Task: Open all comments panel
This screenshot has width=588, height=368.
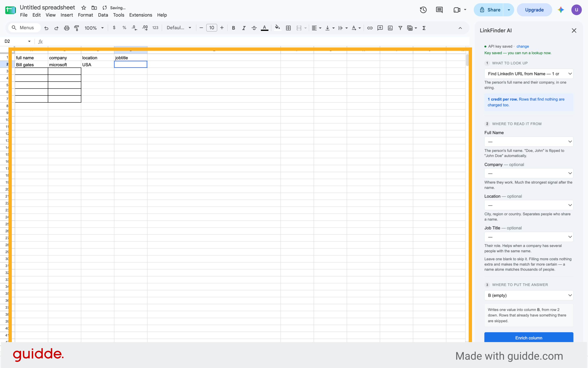Action: pyautogui.click(x=439, y=10)
